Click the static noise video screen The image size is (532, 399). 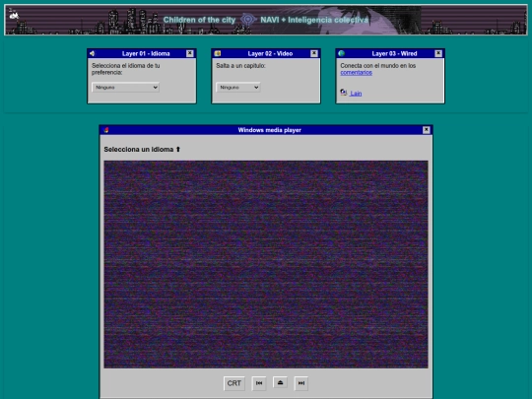(266, 265)
